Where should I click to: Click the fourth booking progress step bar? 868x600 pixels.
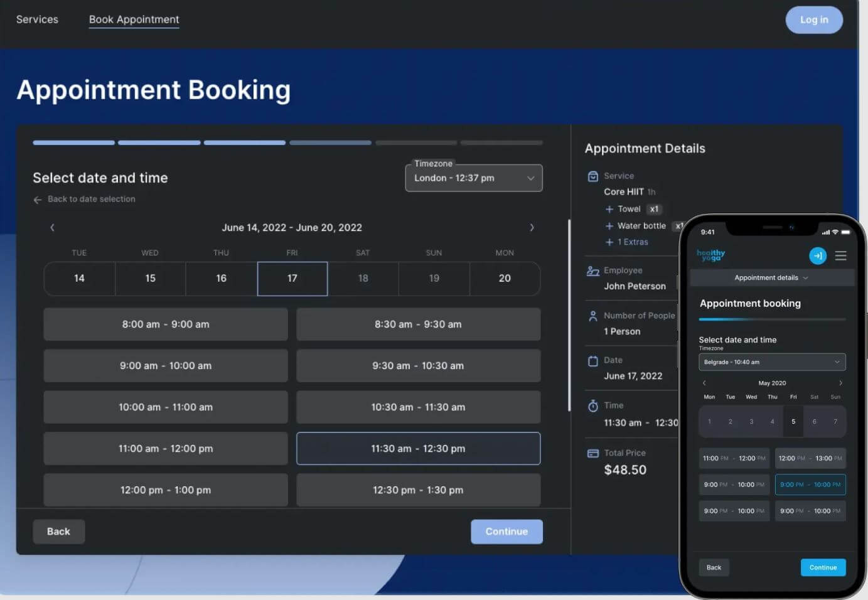pyautogui.click(x=330, y=143)
